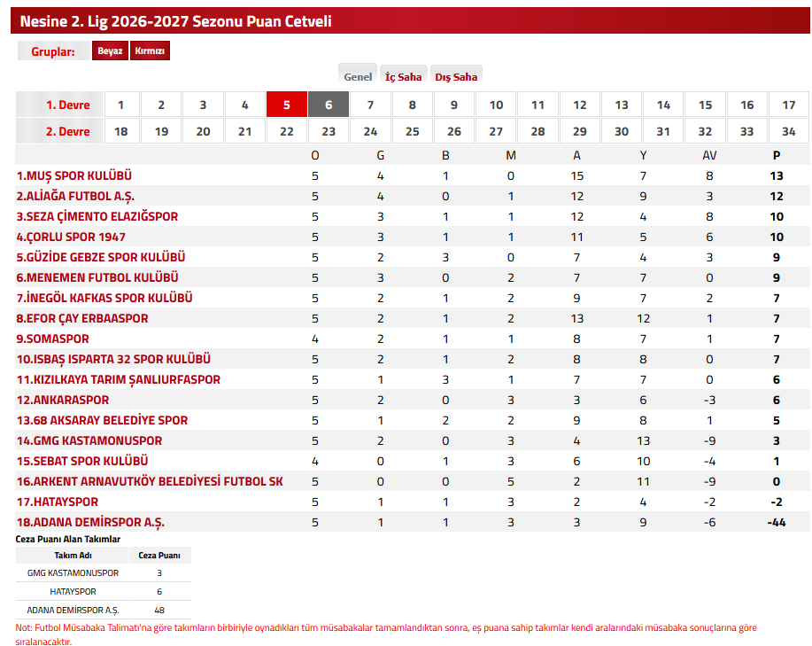Image resolution: width=812 pixels, height=646 pixels.
Task: Open the Dış Saha tab
Action: 456,77
